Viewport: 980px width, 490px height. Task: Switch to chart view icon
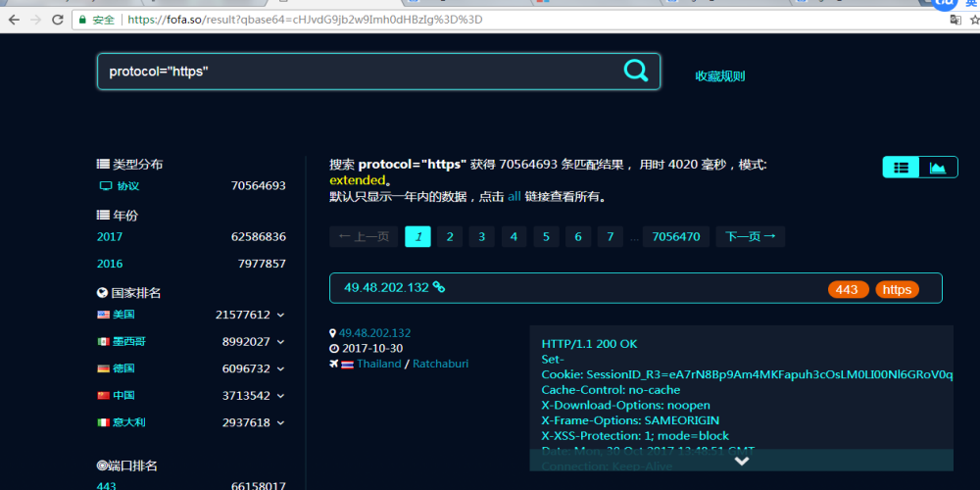click(x=938, y=167)
